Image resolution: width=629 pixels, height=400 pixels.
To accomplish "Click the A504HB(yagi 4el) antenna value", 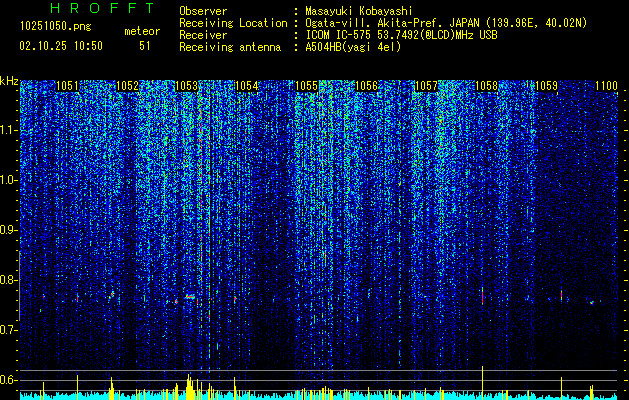I will (x=353, y=47).
